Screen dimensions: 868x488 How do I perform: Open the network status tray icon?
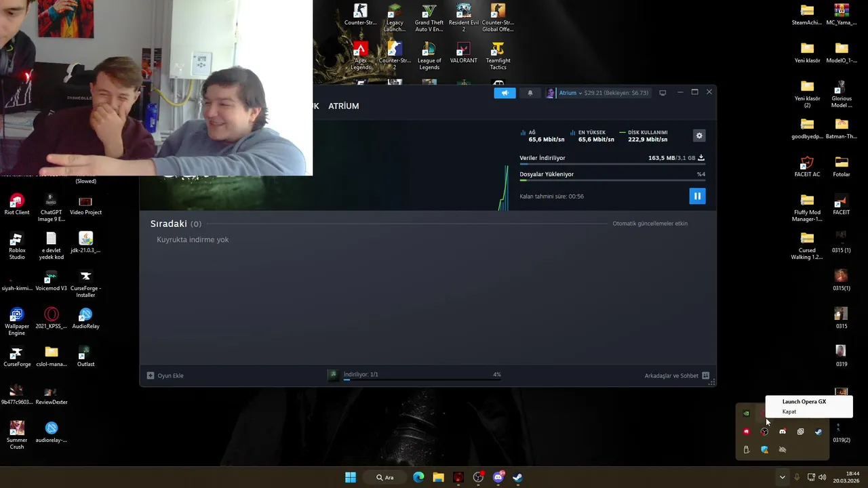pos(811,477)
